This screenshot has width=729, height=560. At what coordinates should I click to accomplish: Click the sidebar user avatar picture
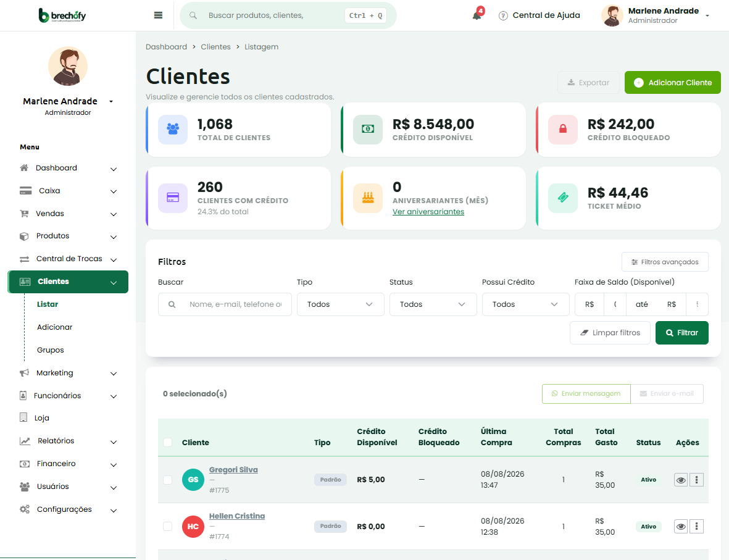68,66
